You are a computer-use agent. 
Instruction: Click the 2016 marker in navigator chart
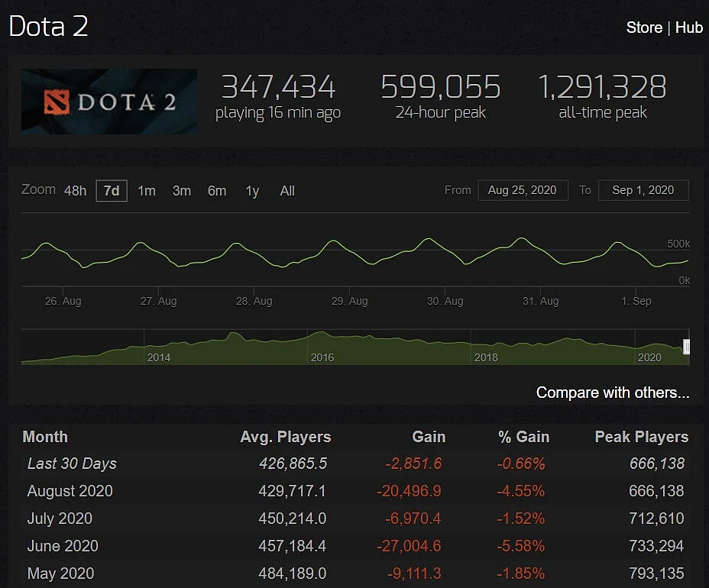pyautogui.click(x=322, y=357)
